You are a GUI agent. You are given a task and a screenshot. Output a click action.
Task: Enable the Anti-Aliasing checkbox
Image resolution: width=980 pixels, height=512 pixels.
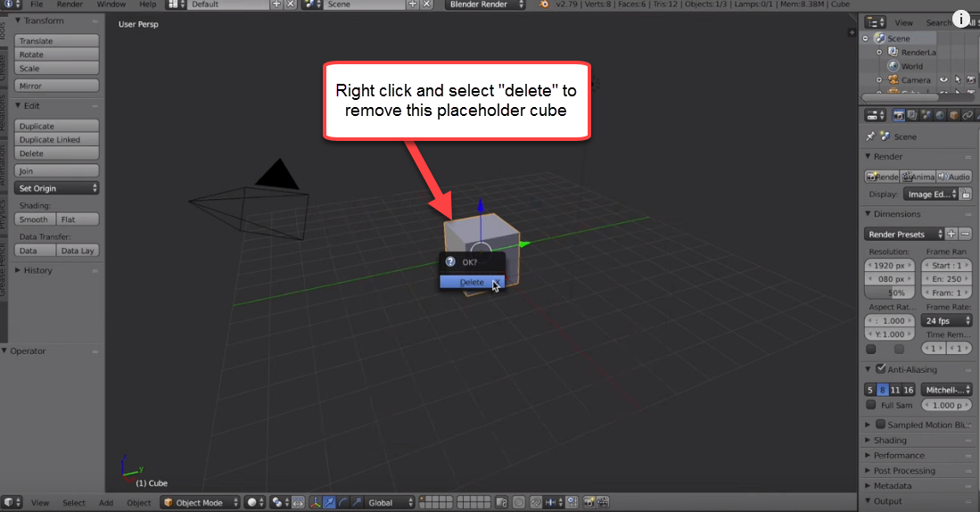pos(881,368)
